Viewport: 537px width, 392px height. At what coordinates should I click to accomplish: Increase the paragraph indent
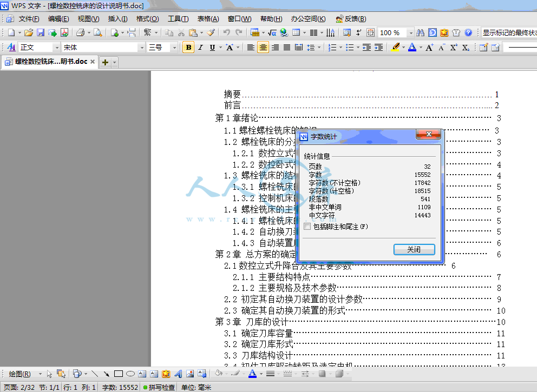click(378, 47)
